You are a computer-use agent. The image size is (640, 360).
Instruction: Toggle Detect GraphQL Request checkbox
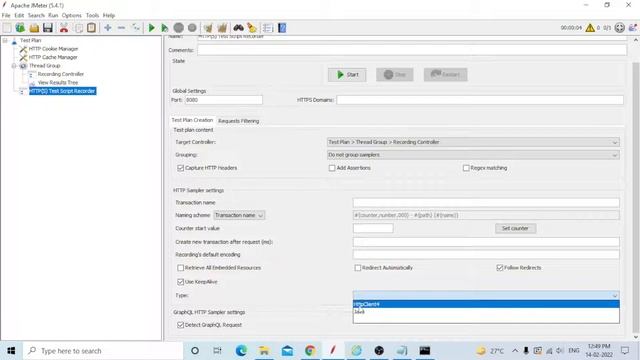[180, 325]
